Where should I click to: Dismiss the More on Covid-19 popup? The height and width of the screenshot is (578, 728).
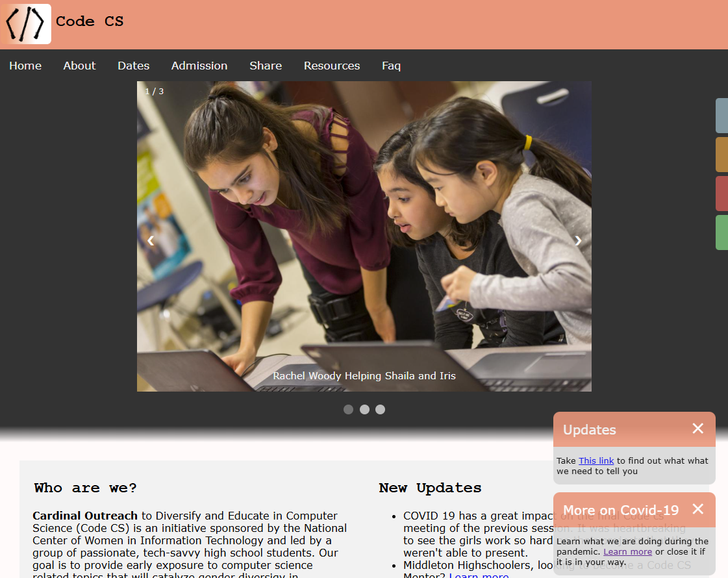[x=698, y=510]
